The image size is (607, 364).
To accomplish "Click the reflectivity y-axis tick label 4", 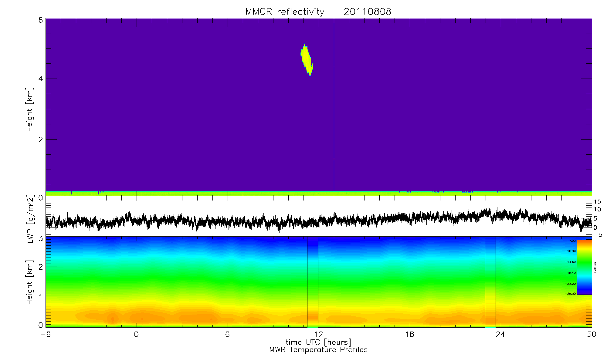I will (x=41, y=79).
